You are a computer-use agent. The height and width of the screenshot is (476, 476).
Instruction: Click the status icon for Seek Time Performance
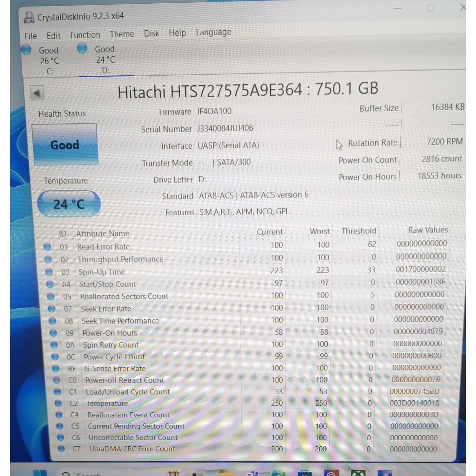[53, 321]
